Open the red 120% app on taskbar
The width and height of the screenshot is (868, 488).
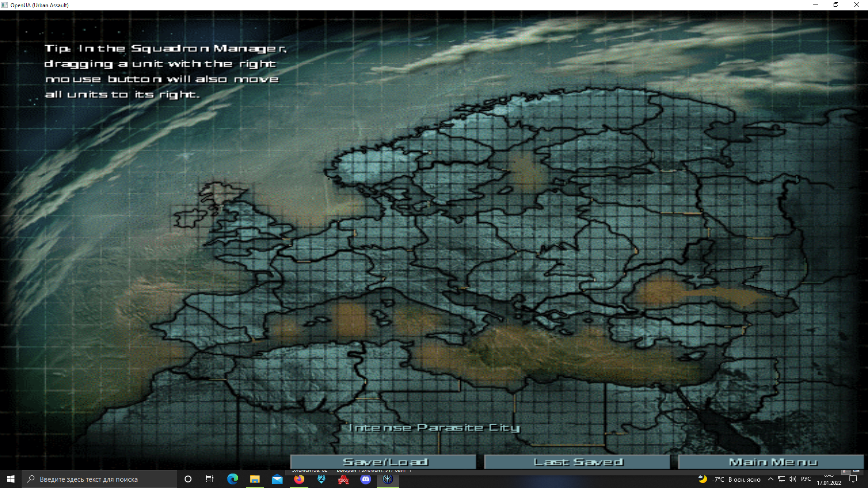344,479
